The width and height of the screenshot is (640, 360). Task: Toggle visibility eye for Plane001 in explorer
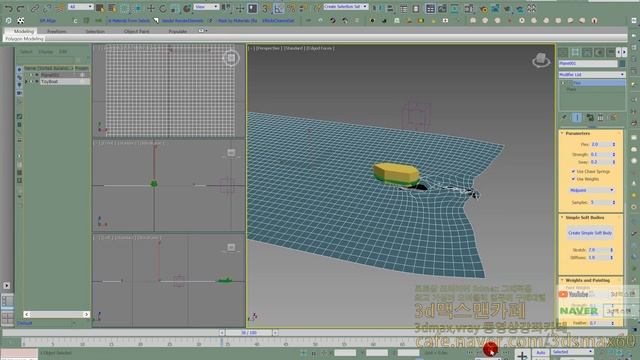click(31, 75)
